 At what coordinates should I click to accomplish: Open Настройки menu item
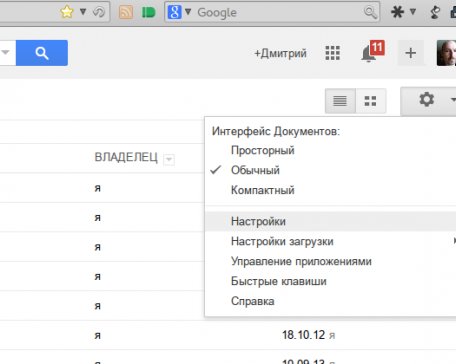[x=330, y=221]
